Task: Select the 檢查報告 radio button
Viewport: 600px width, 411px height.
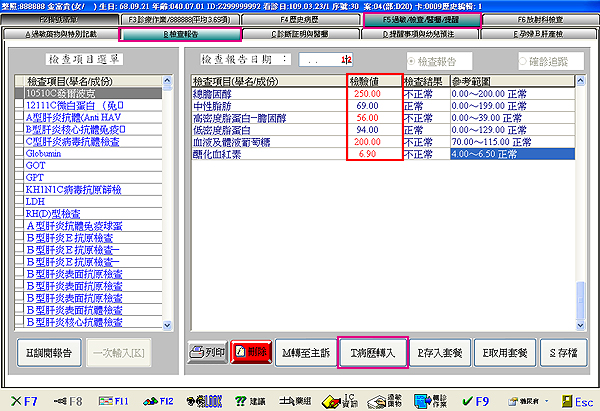Action: click(x=409, y=59)
